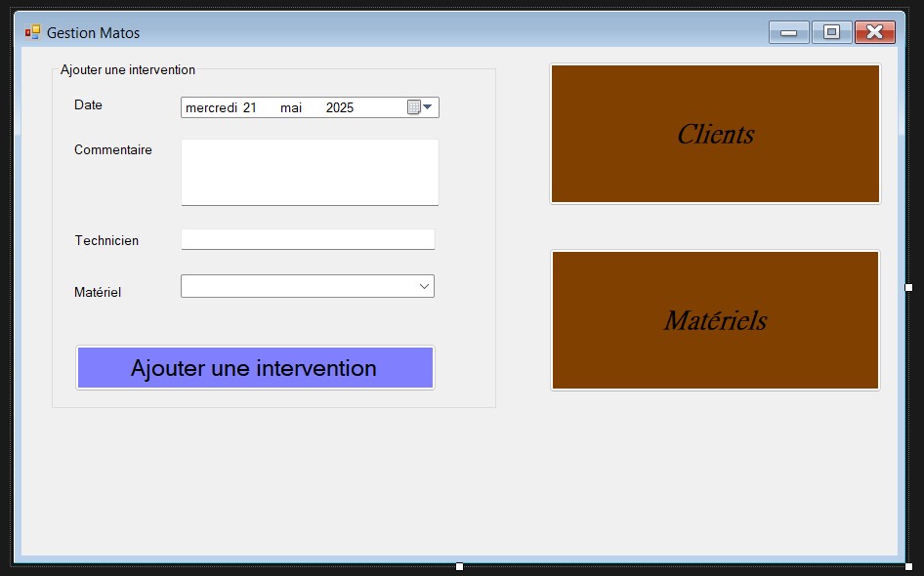Screen dimensions: 924x576
Task: Minimize the Gestion Matos window
Action: pos(788,32)
